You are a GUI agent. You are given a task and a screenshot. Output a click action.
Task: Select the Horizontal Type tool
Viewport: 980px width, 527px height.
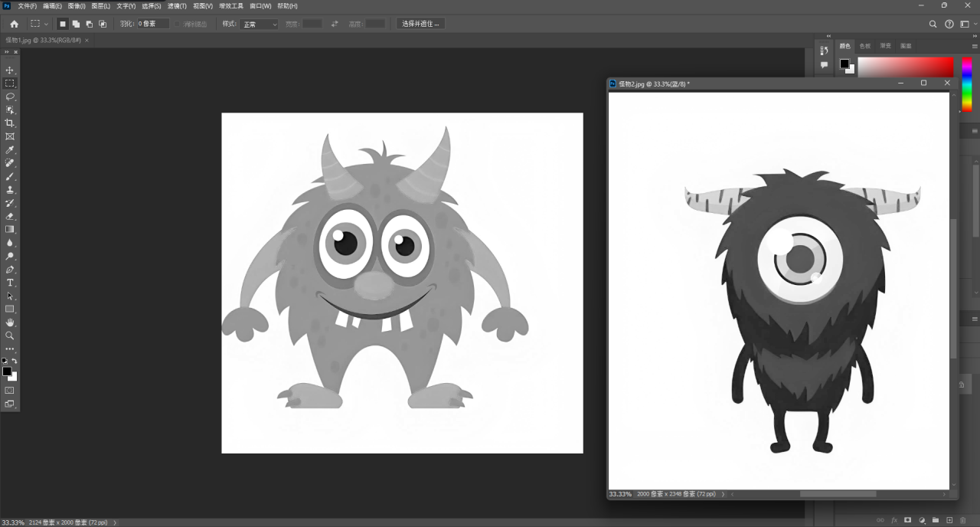(10, 283)
